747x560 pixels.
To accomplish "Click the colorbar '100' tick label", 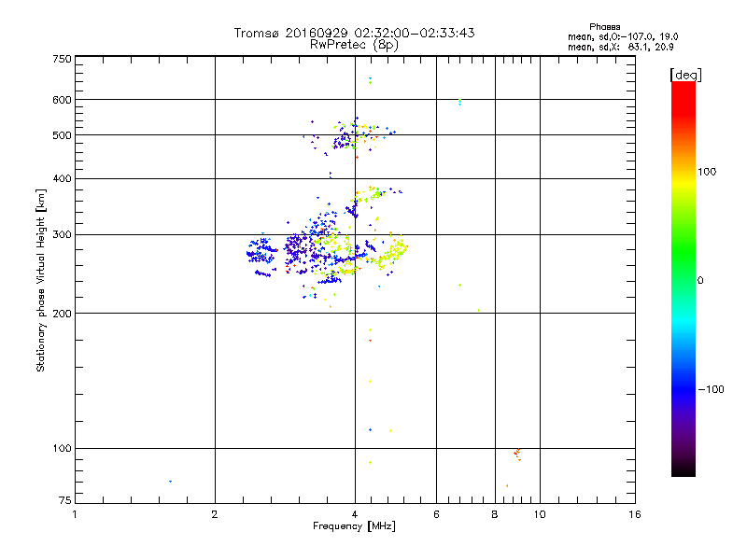I will pyautogui.click(x=707, y=172).
